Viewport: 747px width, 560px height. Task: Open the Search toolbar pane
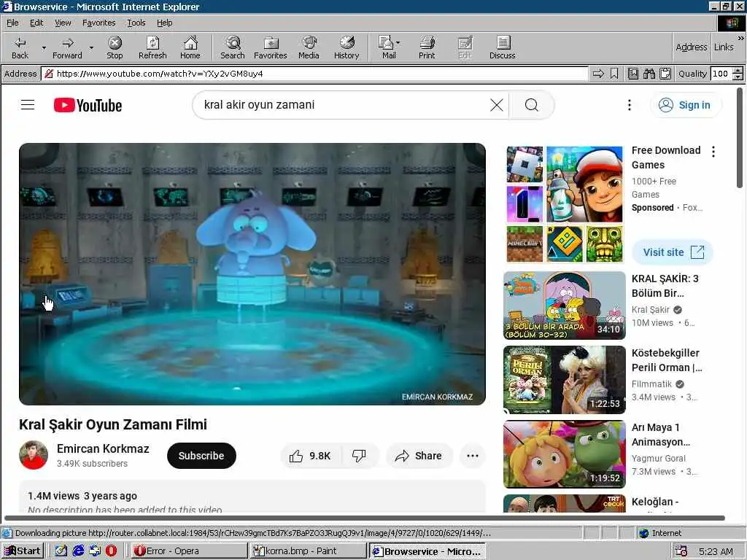233,47
